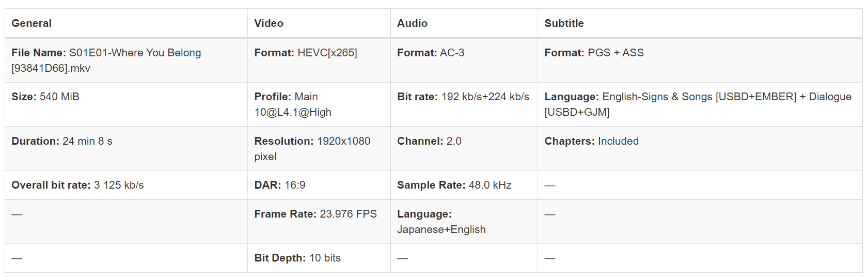
Task: Click the Subtitle column header
Action: 700,23
